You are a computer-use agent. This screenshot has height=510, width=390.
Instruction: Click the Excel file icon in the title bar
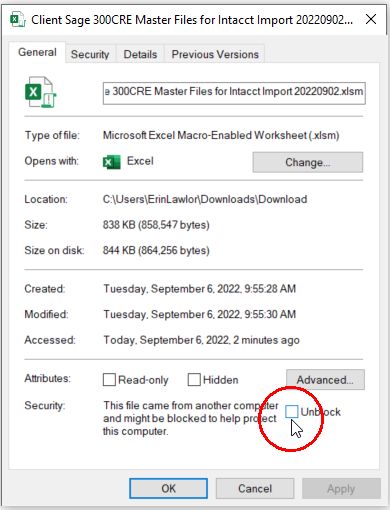(x=17, y=20)
